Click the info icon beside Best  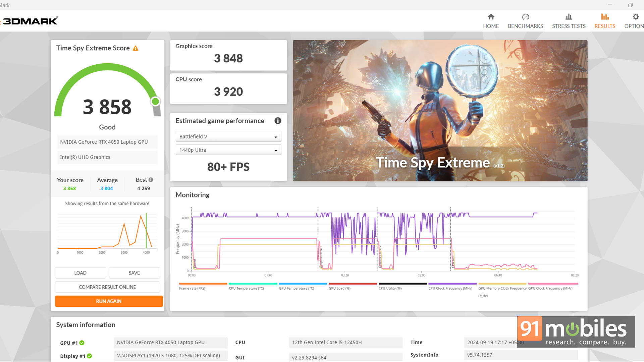click(151, 180)
